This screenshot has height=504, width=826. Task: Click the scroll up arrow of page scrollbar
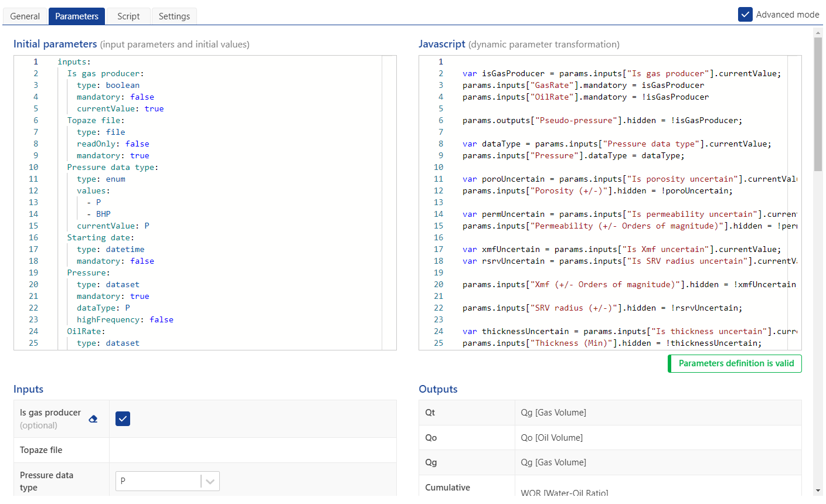click(x=818, y=33)
